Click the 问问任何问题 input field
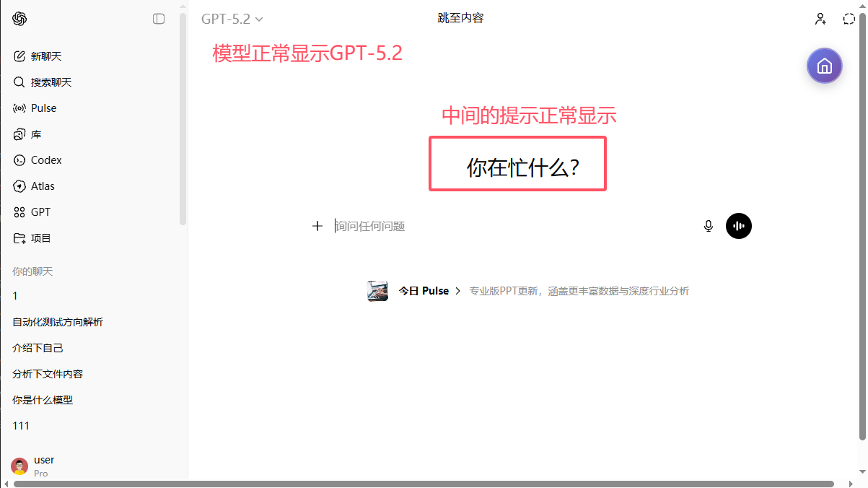This screenshot has height=488, width=868. click(433, 226)
